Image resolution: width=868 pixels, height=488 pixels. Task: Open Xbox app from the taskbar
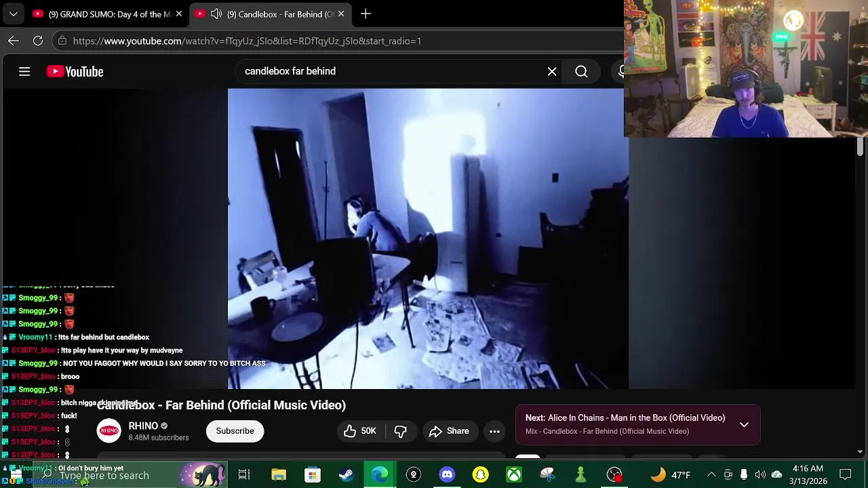pyautogui.click(x=514, y=474)
